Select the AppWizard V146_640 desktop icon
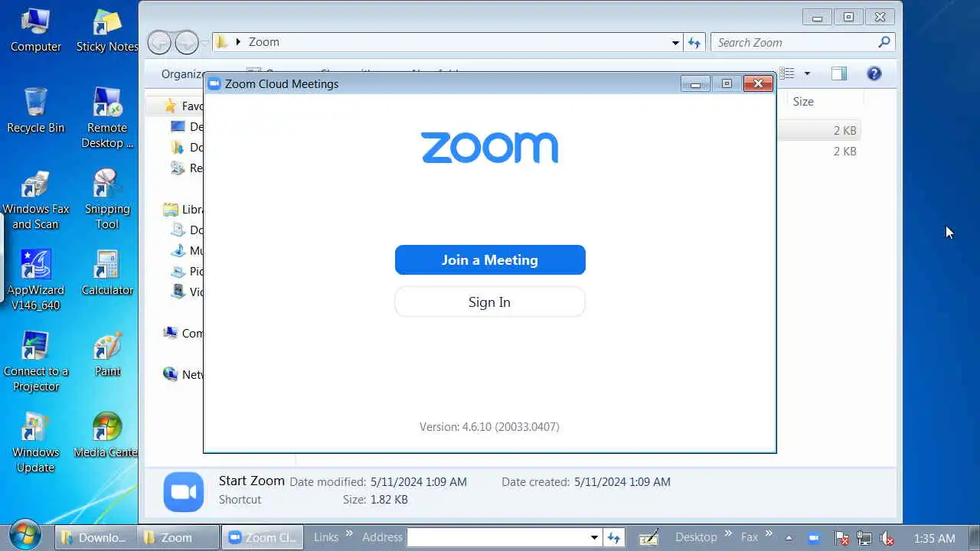This screenshot has height=551, width=980. 35,282
